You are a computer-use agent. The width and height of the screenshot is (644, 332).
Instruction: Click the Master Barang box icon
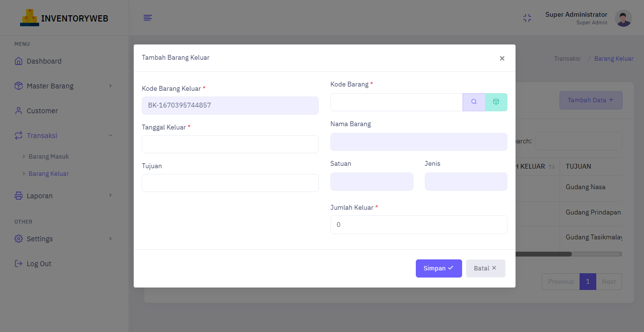coord(19,86)
